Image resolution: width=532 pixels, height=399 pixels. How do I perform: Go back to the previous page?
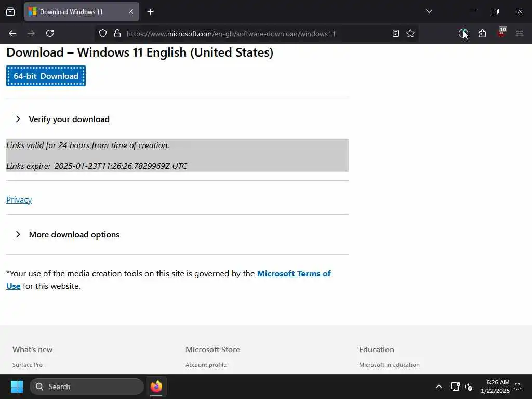pos(12,34)
